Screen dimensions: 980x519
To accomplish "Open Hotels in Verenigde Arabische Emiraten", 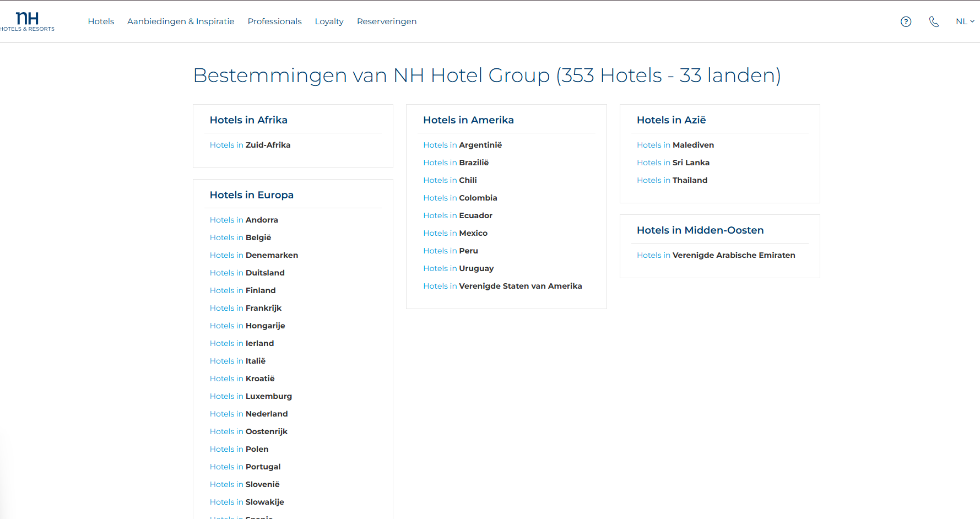I will [x=716, y=255].
